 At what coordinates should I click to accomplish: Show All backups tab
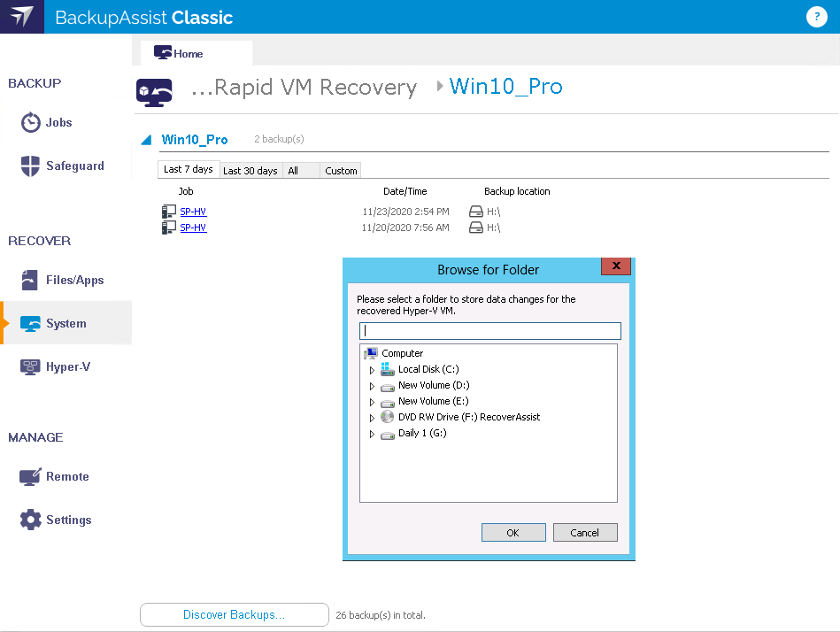tap(301, 170)
